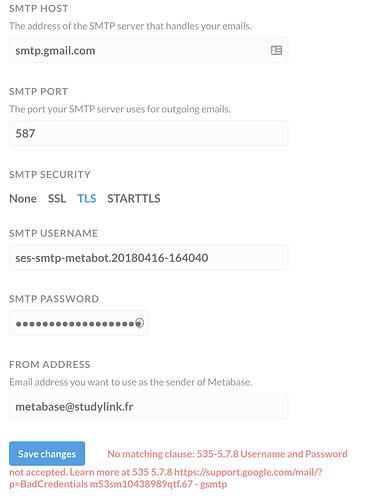This screenshot has width=368, height=500.
Task: Click the SMTP PASSWORD label
Action: (54, 299)
